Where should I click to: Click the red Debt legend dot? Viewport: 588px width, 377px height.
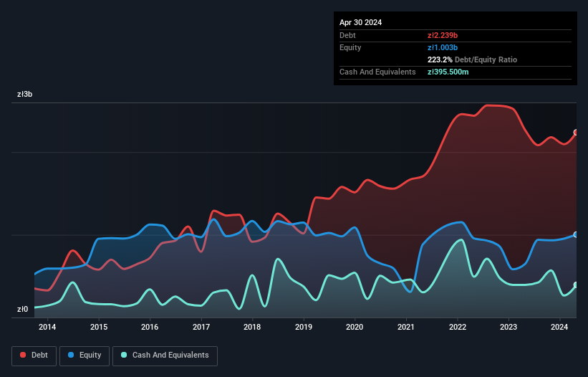click(x=23, y=355)
